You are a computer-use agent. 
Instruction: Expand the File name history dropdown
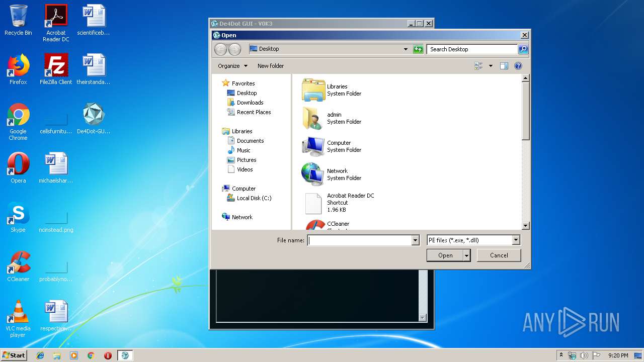[x=416, y=240]
